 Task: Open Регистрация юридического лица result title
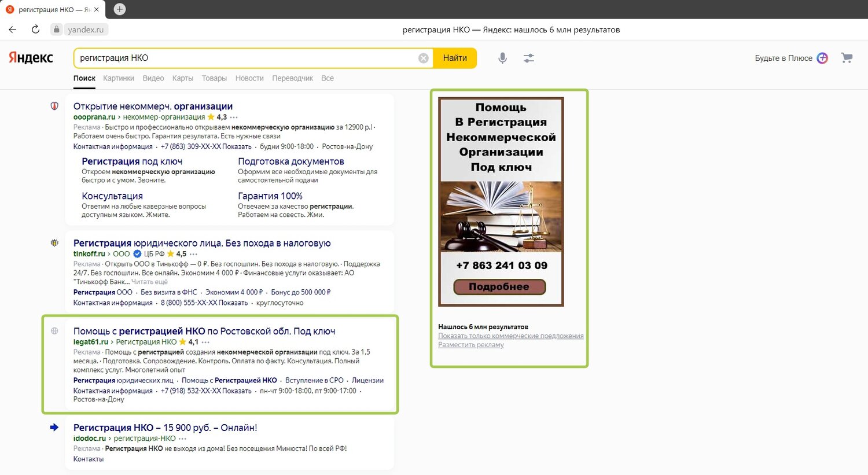(x=202, y=243)
